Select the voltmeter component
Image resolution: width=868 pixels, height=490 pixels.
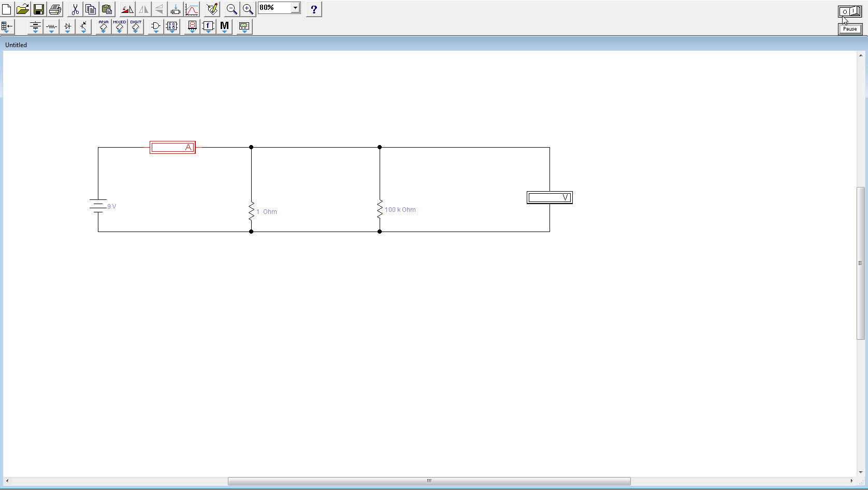549,197
